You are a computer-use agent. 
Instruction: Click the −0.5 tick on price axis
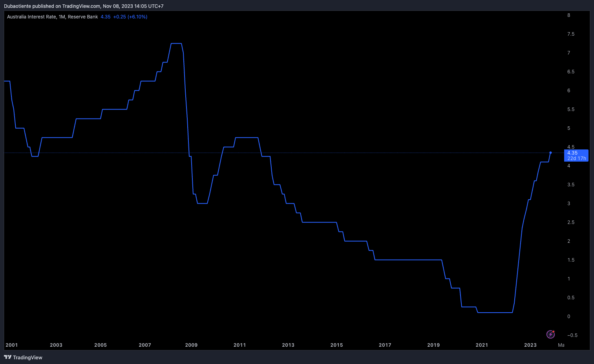point(572,335)
